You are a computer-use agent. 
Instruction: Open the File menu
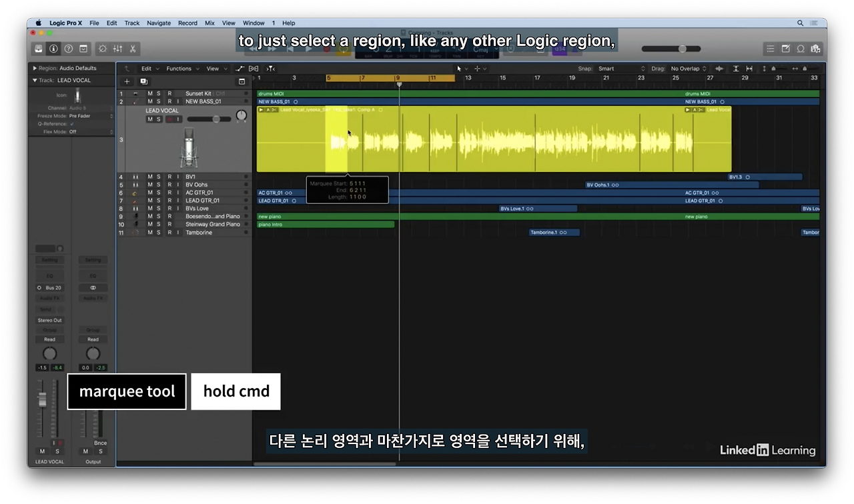[94, 23]
